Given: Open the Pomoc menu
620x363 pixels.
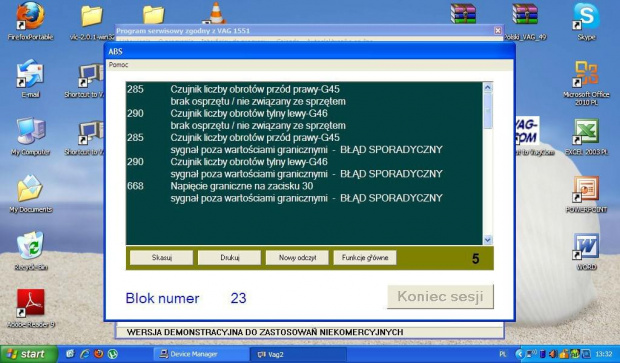Looking at the screenshot, I should [118, 64].
